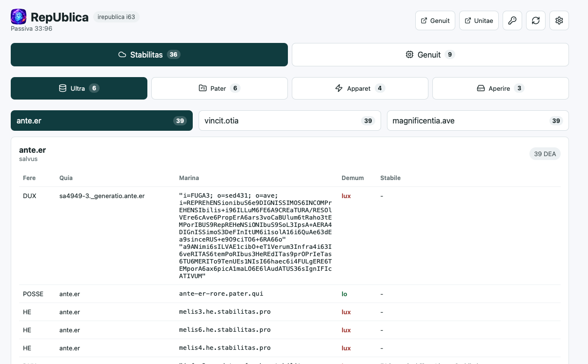The width and height of the screenshot is (588, 364).
Task: Open the Unitae external link button
Action: coord(479,20)
